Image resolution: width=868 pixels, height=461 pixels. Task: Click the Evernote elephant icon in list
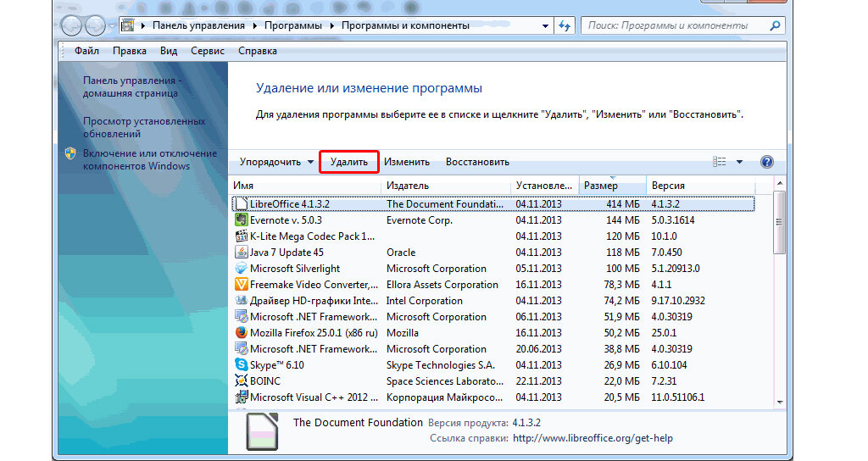point(242,219)
